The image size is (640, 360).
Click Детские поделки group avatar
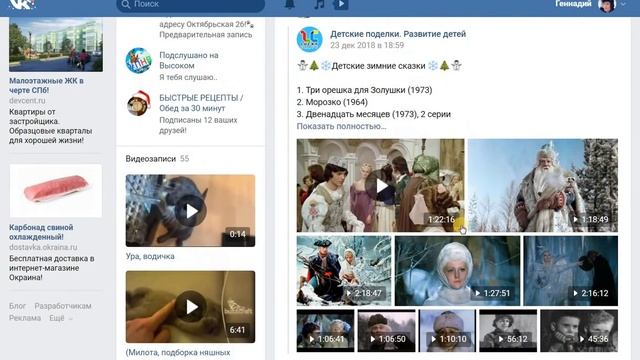point(309,39)
